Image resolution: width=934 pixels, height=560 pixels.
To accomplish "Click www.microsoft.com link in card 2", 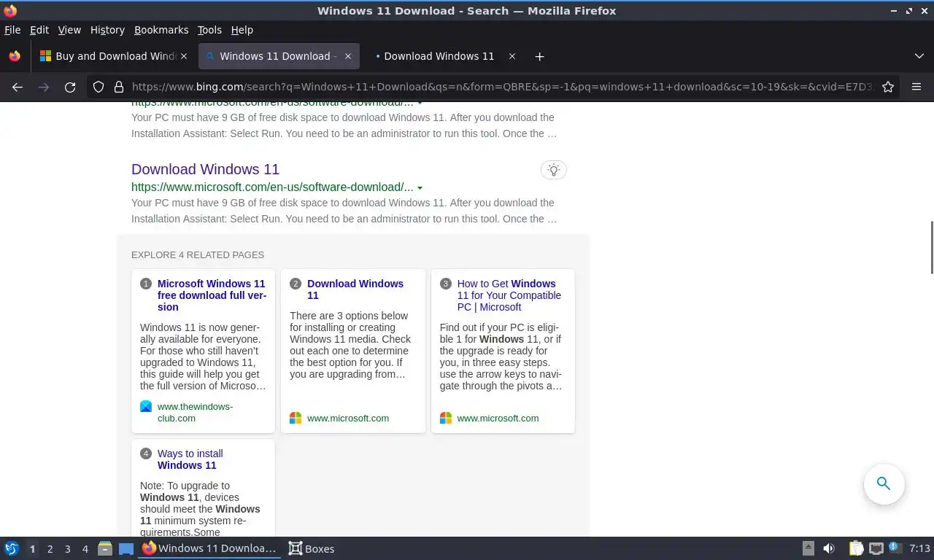I will pyautogui.click(x=348, y=419).
